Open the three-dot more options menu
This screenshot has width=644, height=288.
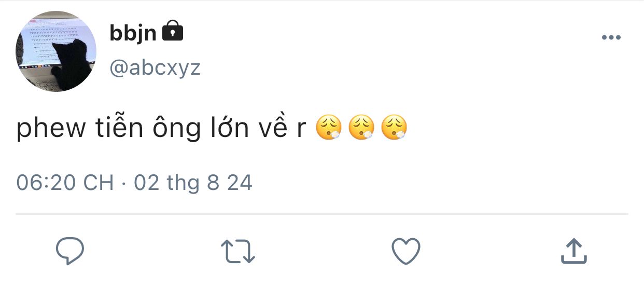click(611, 37)
